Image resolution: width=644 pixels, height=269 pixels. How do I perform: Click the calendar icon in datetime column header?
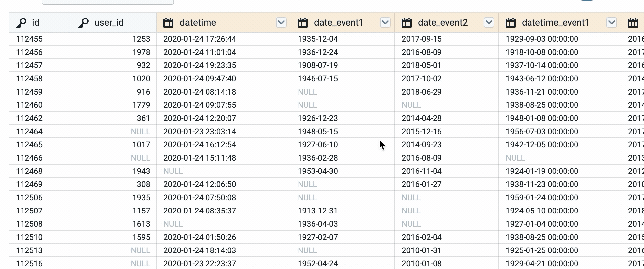168,23
